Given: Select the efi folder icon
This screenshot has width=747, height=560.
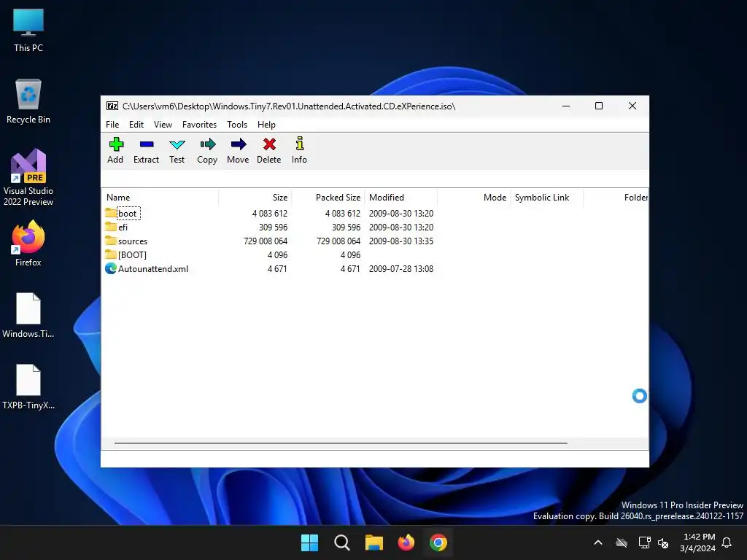Looking at the screenshot, I should coord(111,227).
